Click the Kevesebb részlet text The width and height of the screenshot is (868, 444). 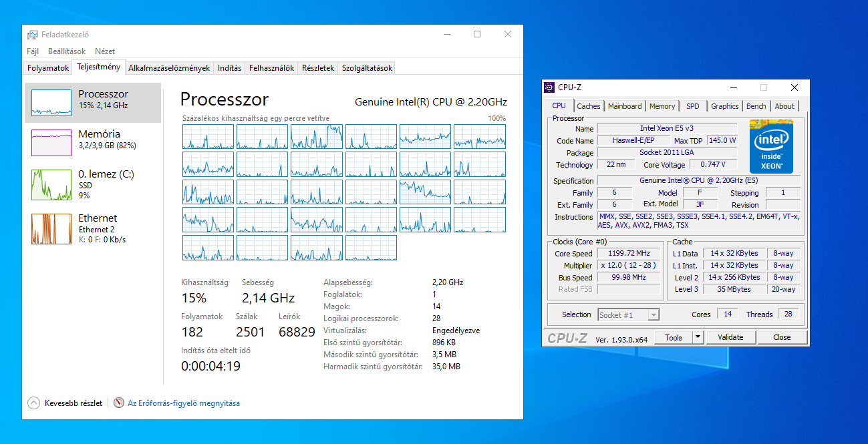tap(74, 403)
